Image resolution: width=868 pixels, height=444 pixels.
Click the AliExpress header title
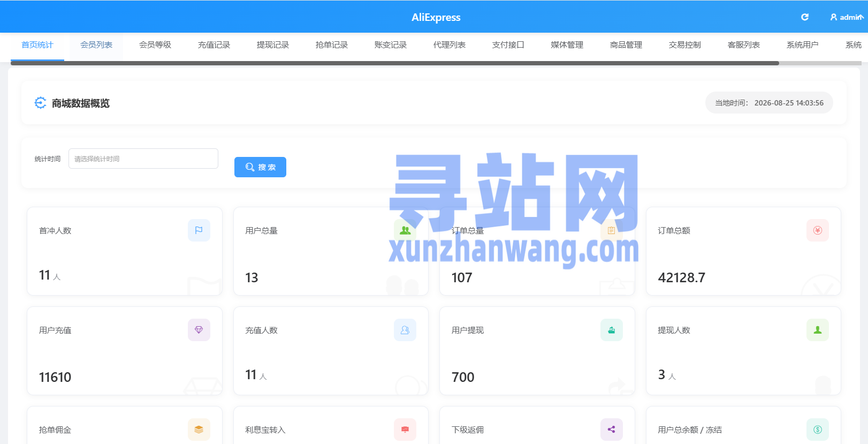[x=436, y=17]
